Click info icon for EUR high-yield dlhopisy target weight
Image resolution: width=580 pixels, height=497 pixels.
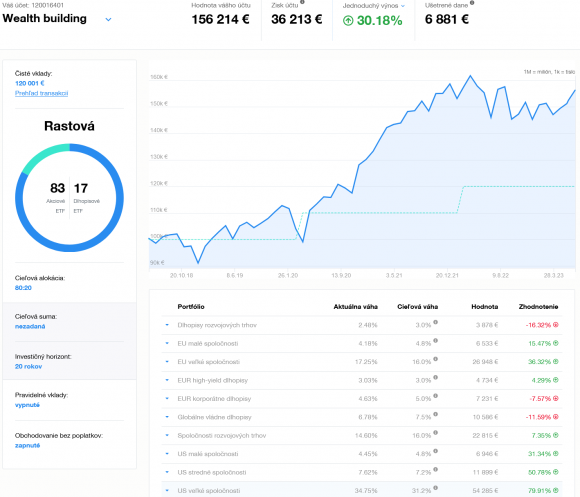435,377
